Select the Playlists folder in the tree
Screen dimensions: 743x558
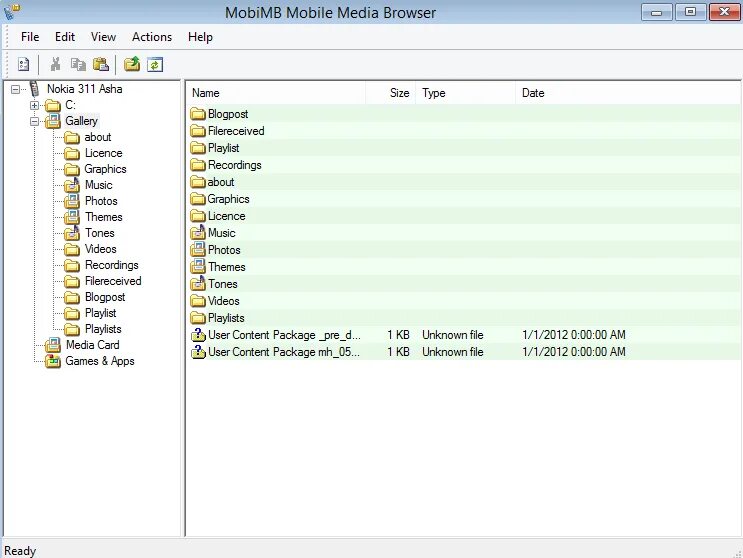click(103, 329)
